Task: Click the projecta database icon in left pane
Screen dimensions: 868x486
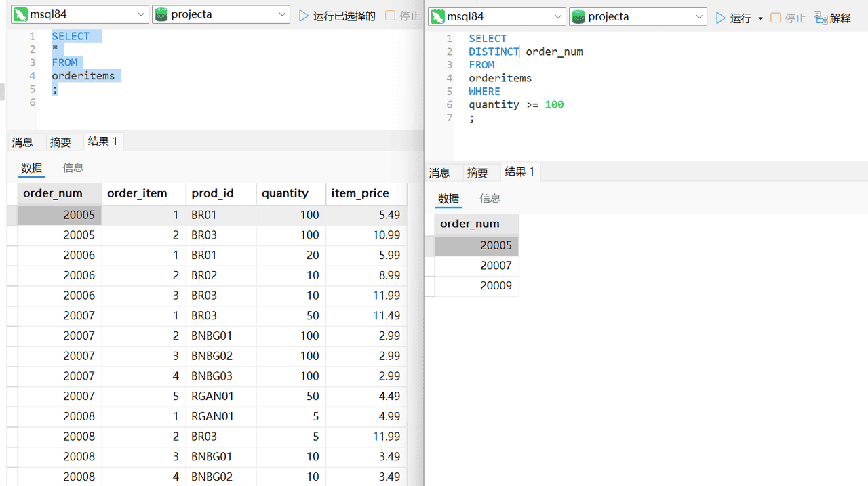Action: click(x=161, y=15)
